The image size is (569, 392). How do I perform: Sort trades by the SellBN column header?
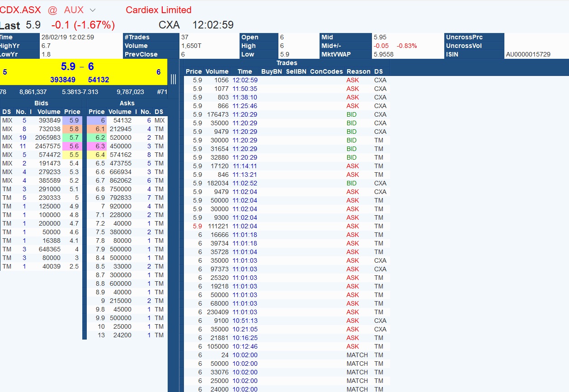[x=296, y=71]
